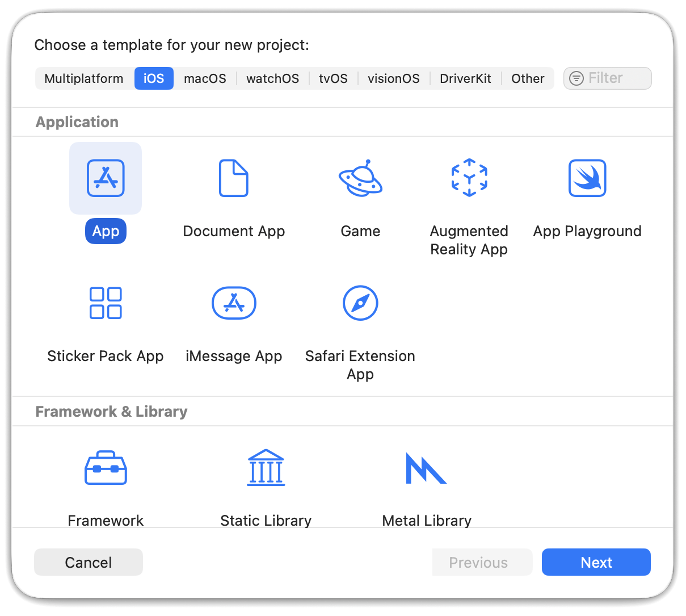The height and width of the screenshot is (616, 686).
Task: Click the Next button
Action: (596, 562)
